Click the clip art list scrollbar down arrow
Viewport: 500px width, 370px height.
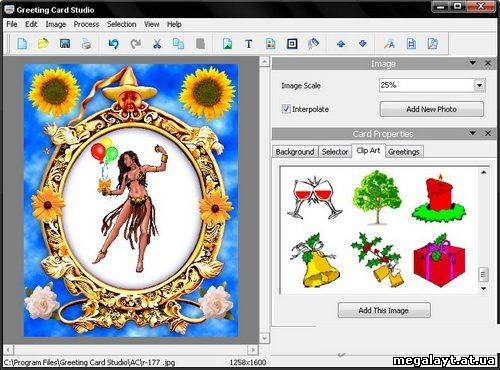(x=484, y=289)
